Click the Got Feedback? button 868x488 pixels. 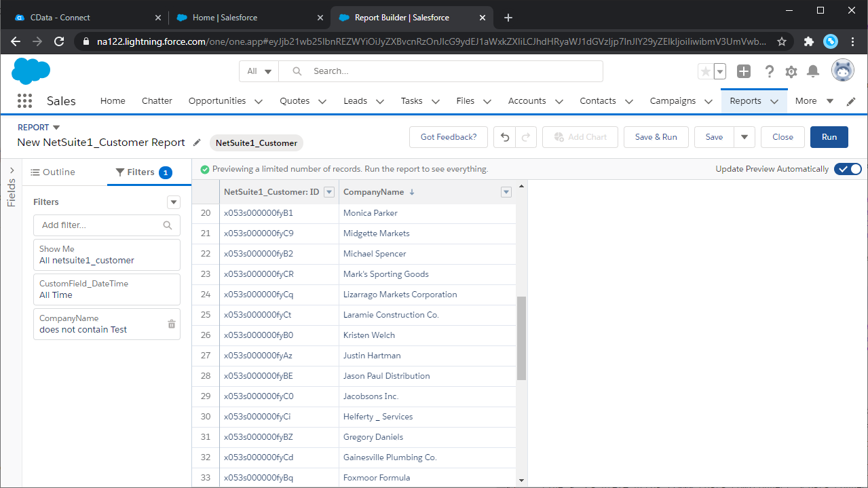449,137
